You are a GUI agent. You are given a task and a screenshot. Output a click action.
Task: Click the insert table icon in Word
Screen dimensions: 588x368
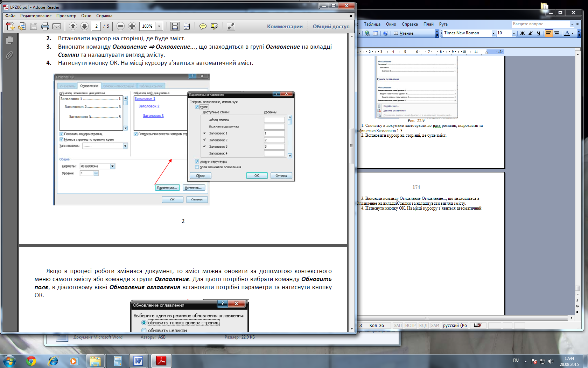click(x=376, y=33)
